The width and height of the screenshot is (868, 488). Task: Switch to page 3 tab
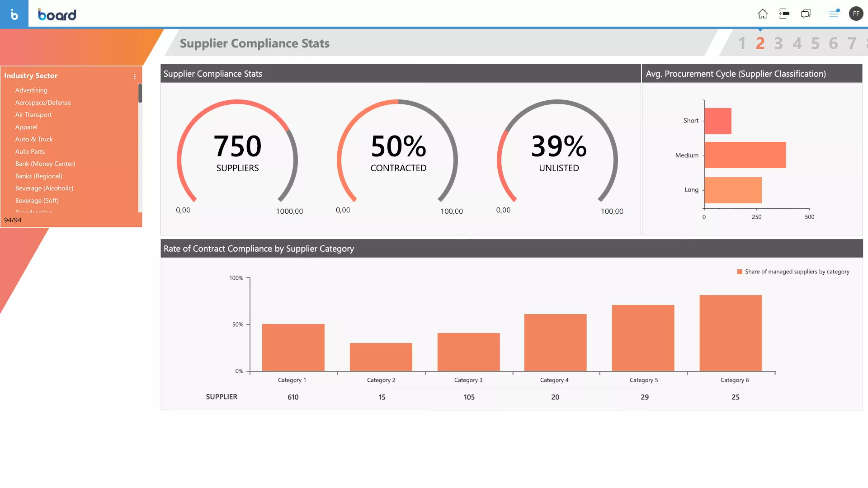point(778,43)
